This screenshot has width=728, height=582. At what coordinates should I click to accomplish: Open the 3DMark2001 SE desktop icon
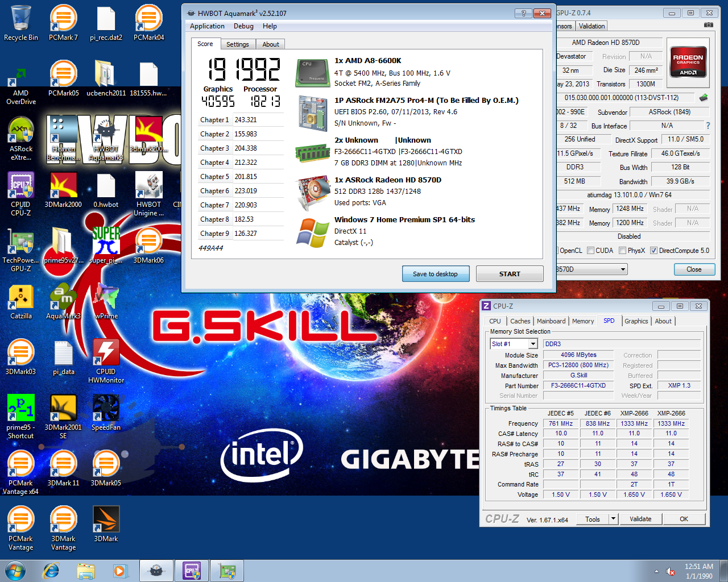pyautogui.click(x=63, y=417)
